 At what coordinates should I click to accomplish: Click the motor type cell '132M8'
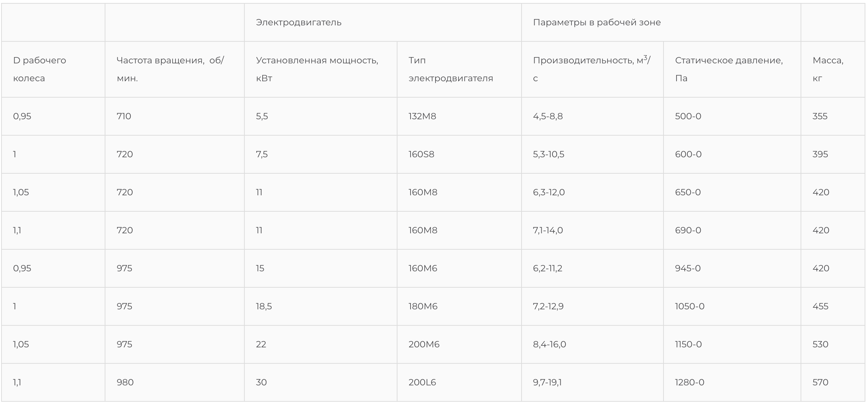coord(422,116)
